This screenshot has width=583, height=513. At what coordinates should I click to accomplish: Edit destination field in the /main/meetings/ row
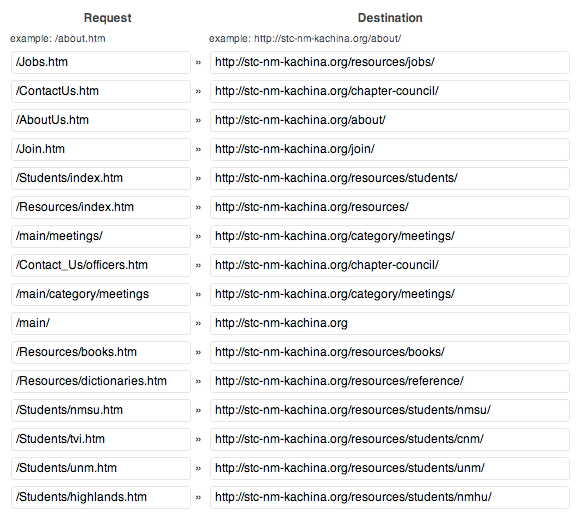point(390,236)
